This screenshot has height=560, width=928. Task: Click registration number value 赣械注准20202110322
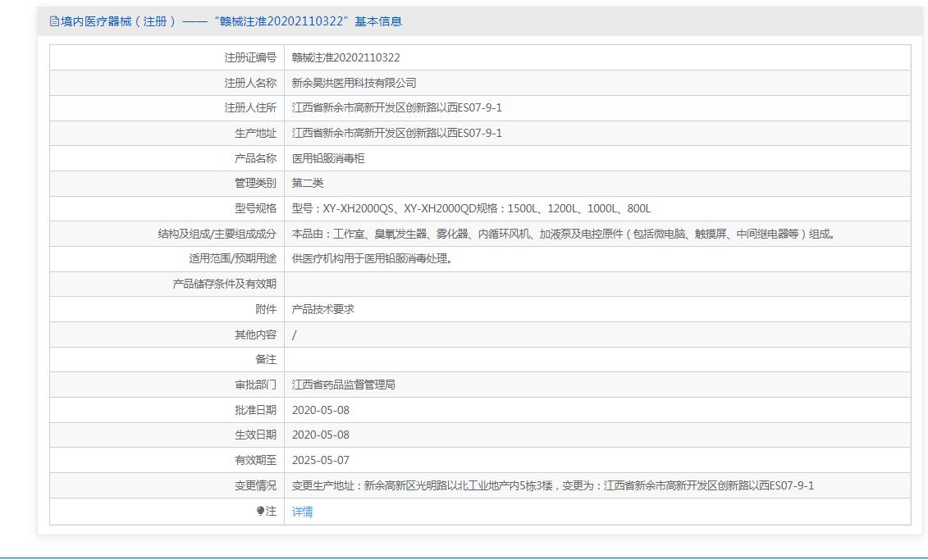pos(345,57)
